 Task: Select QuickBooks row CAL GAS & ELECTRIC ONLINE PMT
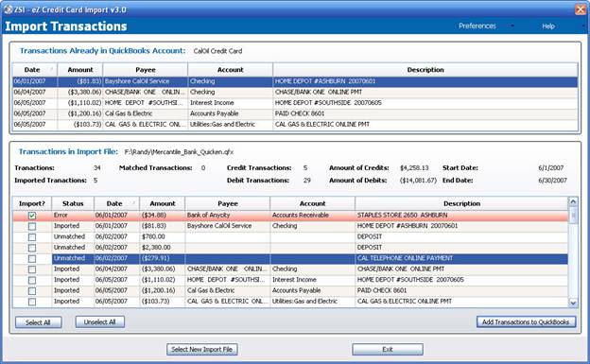click(x=295, y=124)
